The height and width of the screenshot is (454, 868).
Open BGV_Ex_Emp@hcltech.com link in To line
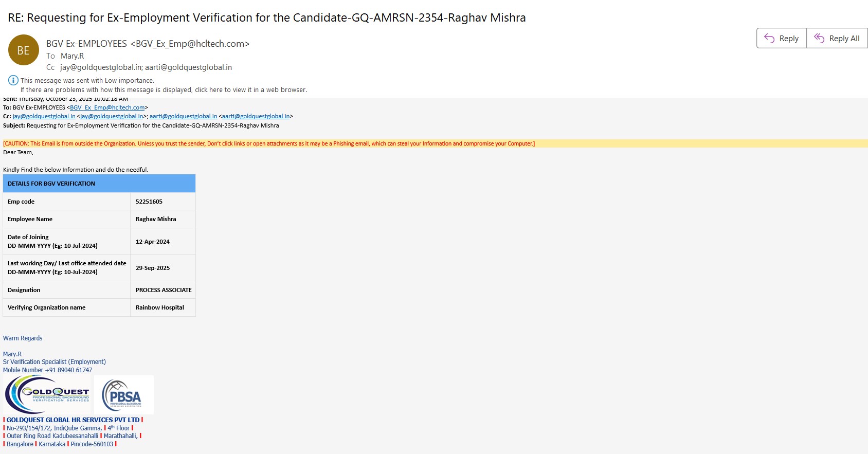point(107,107)
